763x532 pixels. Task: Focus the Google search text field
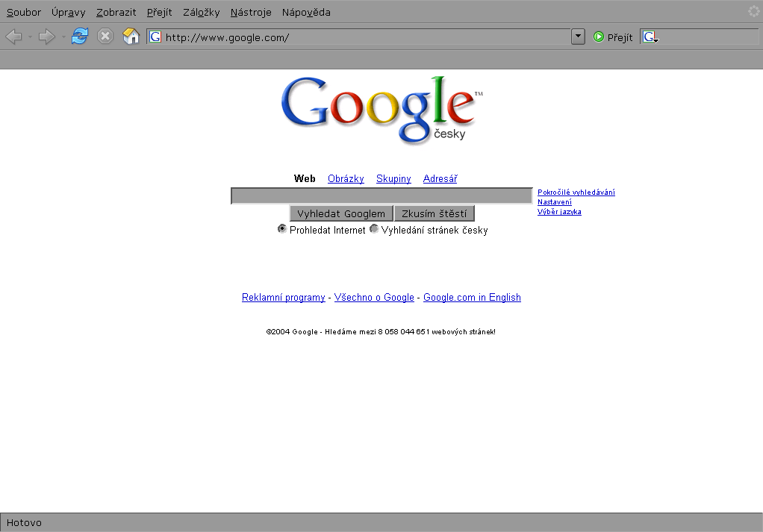click(x=382, y=196)
